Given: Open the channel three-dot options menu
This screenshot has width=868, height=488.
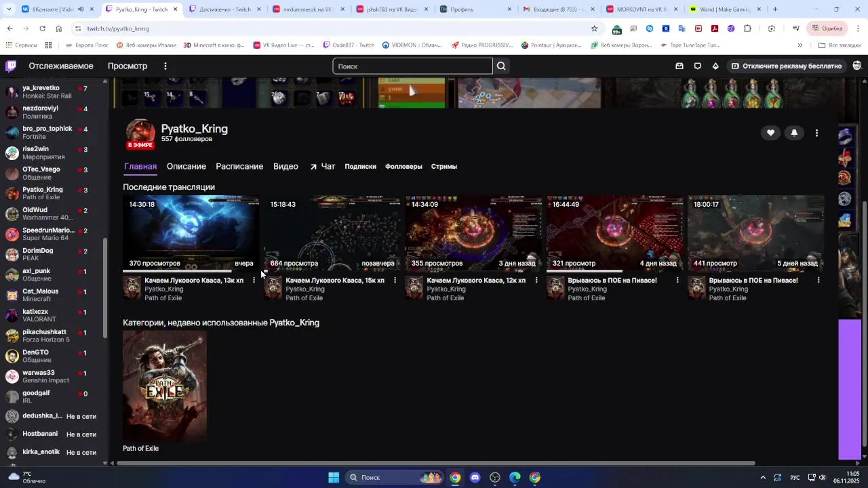Looking at the screenshot, I should point(816,133).
